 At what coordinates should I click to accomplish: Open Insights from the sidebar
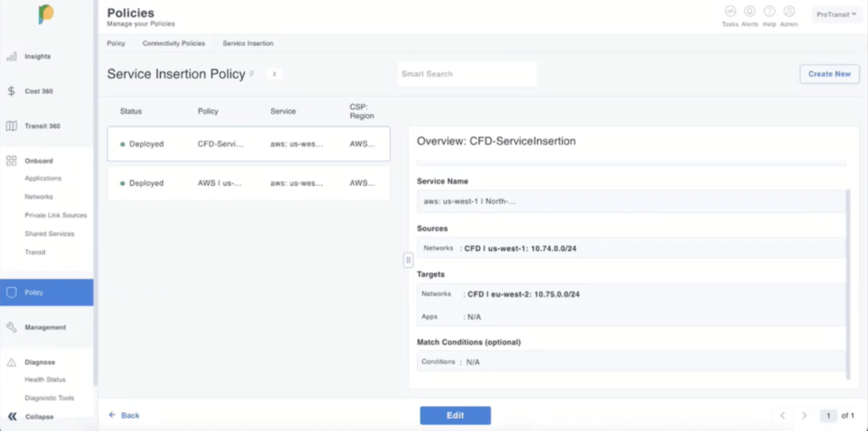(x=37, y=56)
